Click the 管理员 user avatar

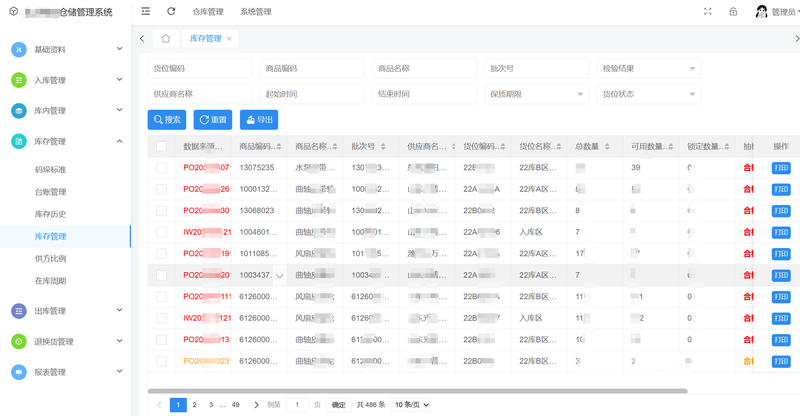coord(761,12)
